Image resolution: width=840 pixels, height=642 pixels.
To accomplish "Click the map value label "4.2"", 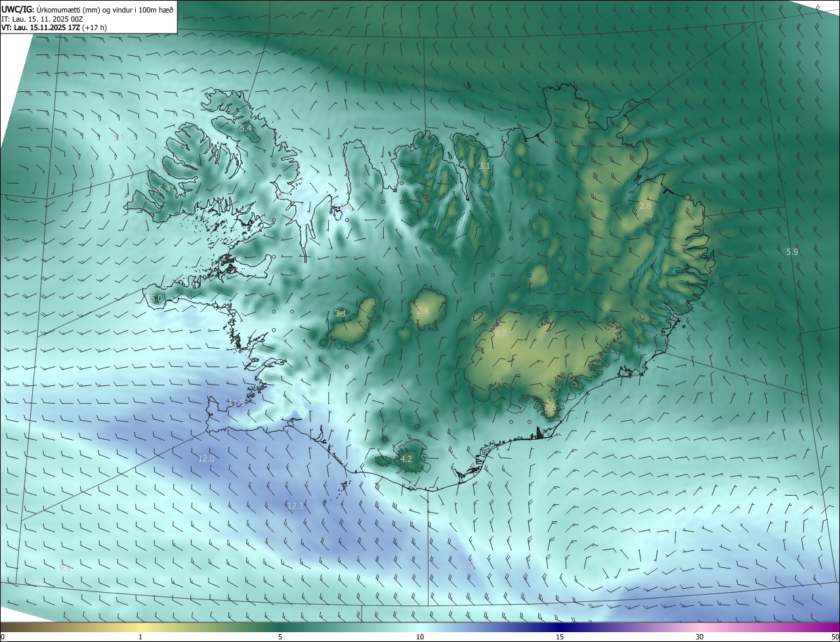I will 406,460.
